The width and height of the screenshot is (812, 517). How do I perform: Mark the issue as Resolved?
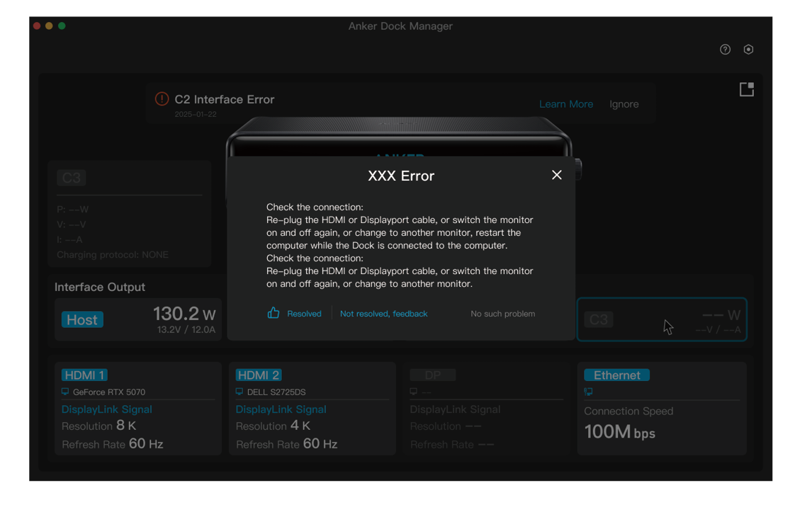(304, 314)
